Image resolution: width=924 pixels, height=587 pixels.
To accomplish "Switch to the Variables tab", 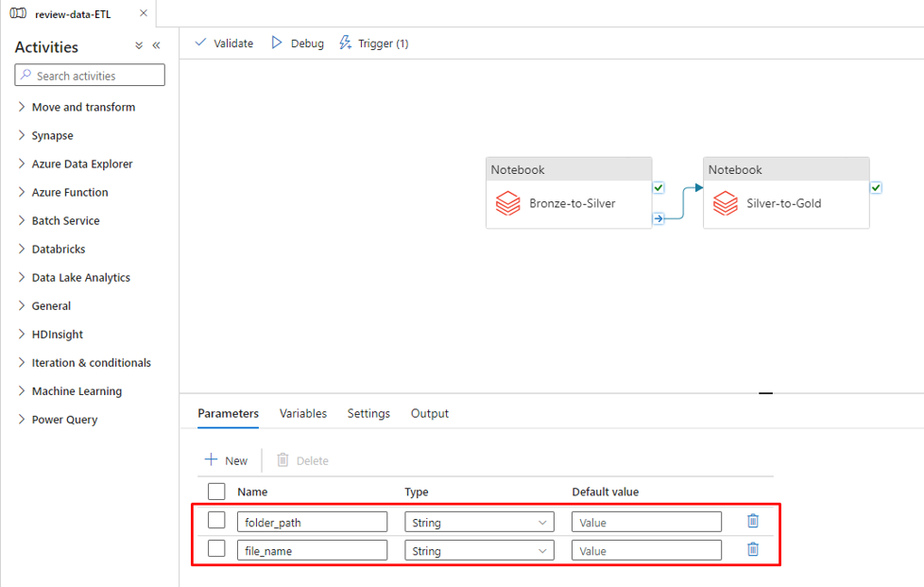I will point(303,414).
